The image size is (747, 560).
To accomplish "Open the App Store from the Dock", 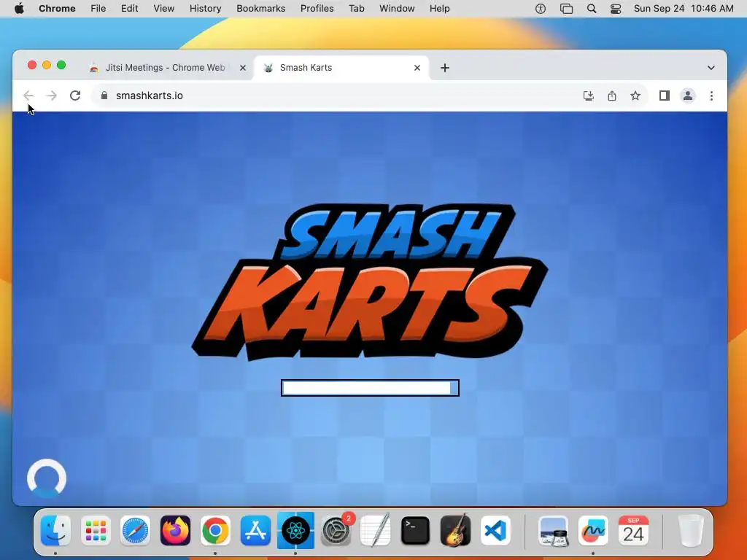I will click(255, 531).
